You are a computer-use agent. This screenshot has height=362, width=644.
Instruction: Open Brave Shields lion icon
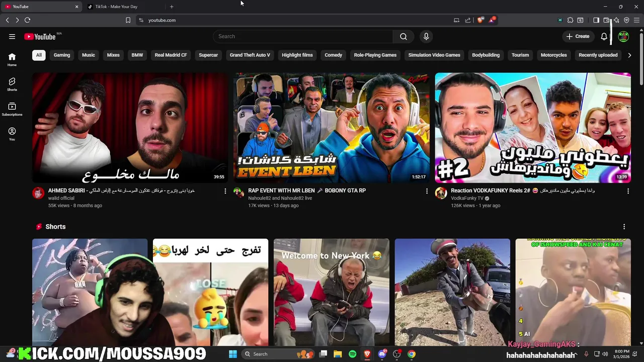click(x=480, y=20)
